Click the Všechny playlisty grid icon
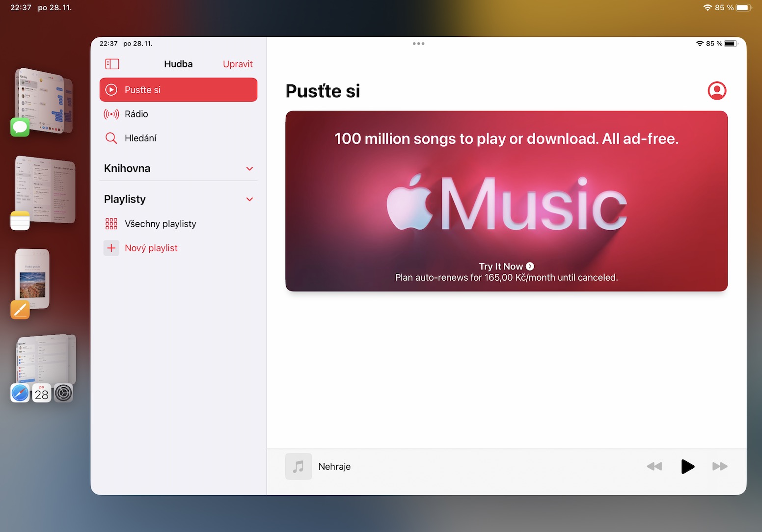This screenshot has width=762, height=532. [x=111, y=224]
